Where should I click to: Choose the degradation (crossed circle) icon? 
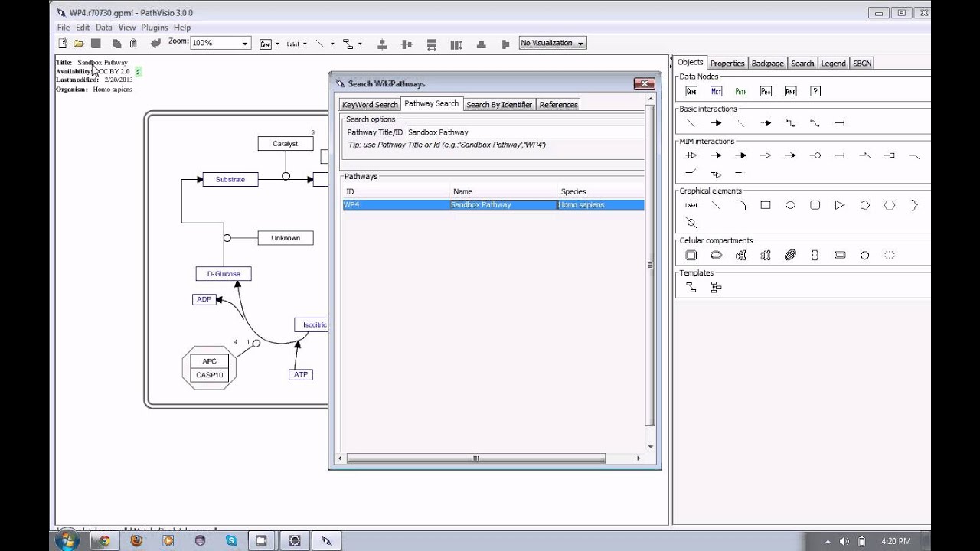click(691, 223)
